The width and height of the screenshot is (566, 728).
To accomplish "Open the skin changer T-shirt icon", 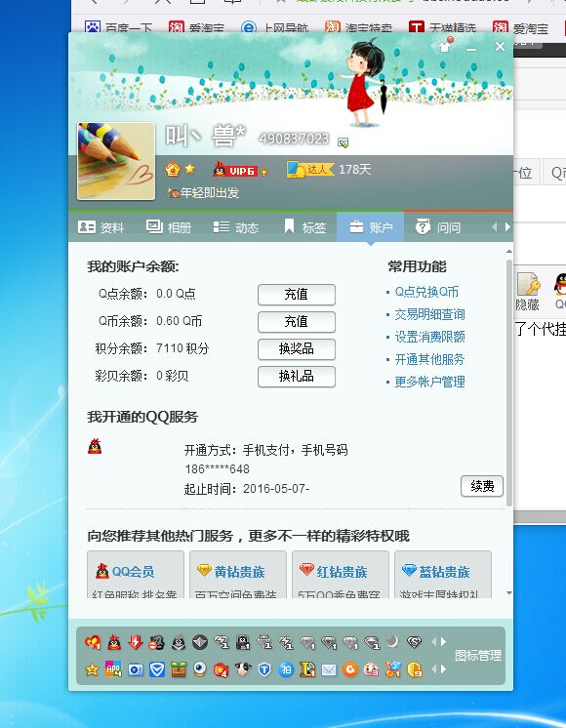I will tap(445, 46).
